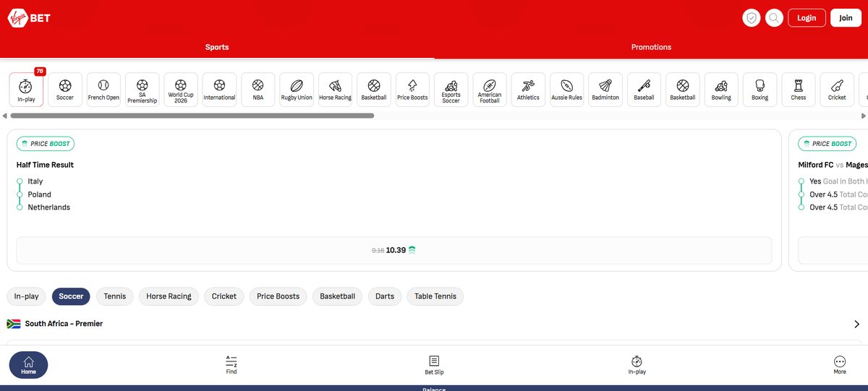Add the 10.39 boosted odds bet
868x391 pixels.
click(394, 250)
